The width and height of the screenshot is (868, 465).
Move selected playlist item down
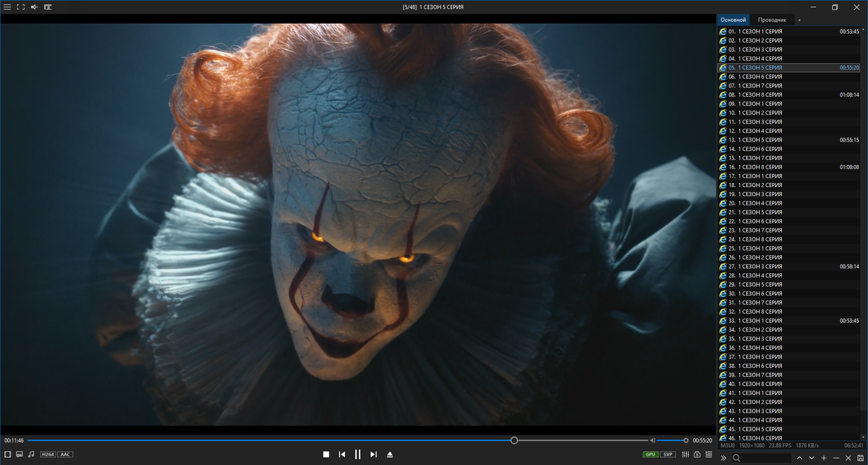[x=812, y=458]
